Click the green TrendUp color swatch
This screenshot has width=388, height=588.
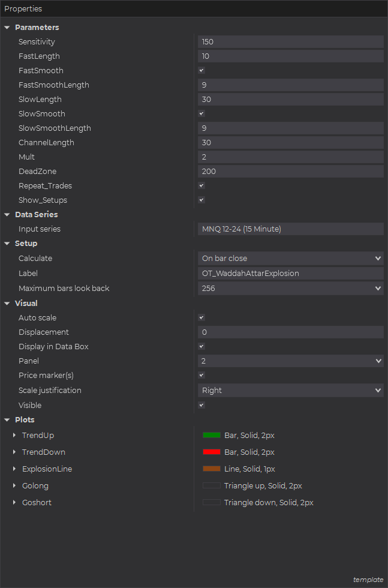[x=212, y=436]
